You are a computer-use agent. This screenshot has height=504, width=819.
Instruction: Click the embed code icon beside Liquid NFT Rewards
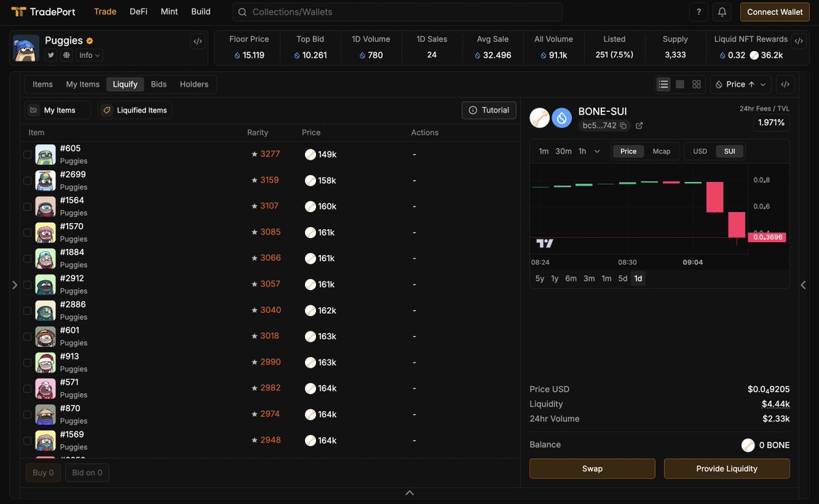pyautogui.click(x=799, y=41)
